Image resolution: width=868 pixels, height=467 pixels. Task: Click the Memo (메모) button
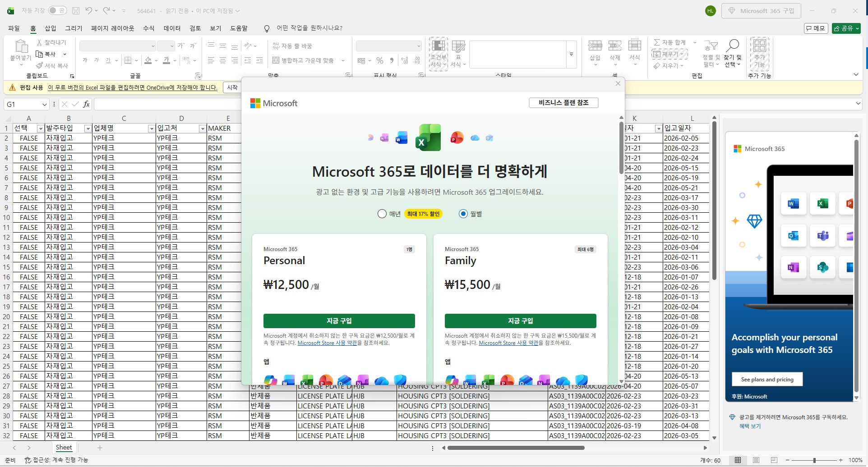[817, 28]
